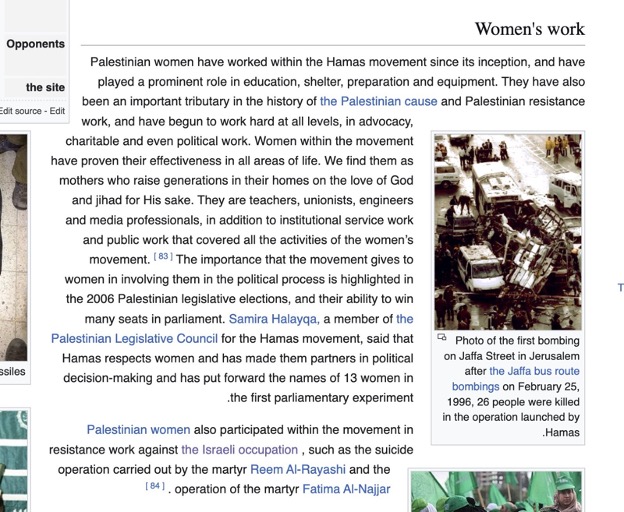Click the Women's work section heading
Viewport: 624px width, 512px height.
(530, 29)
